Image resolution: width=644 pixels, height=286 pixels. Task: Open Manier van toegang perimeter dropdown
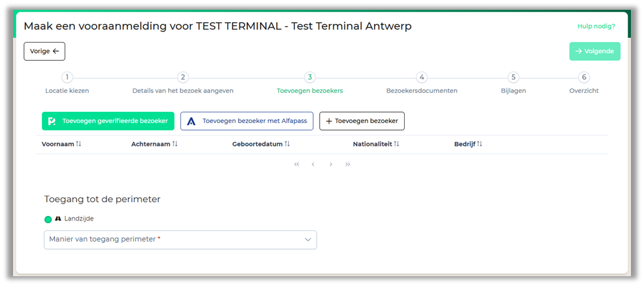pyautogui.click(x=180, y=240)
